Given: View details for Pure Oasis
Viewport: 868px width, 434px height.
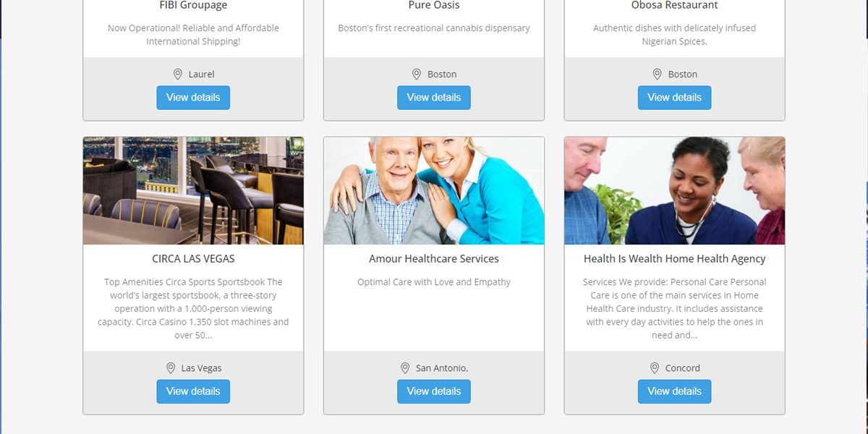Looking at the screenshot, I should click(434, 98).
